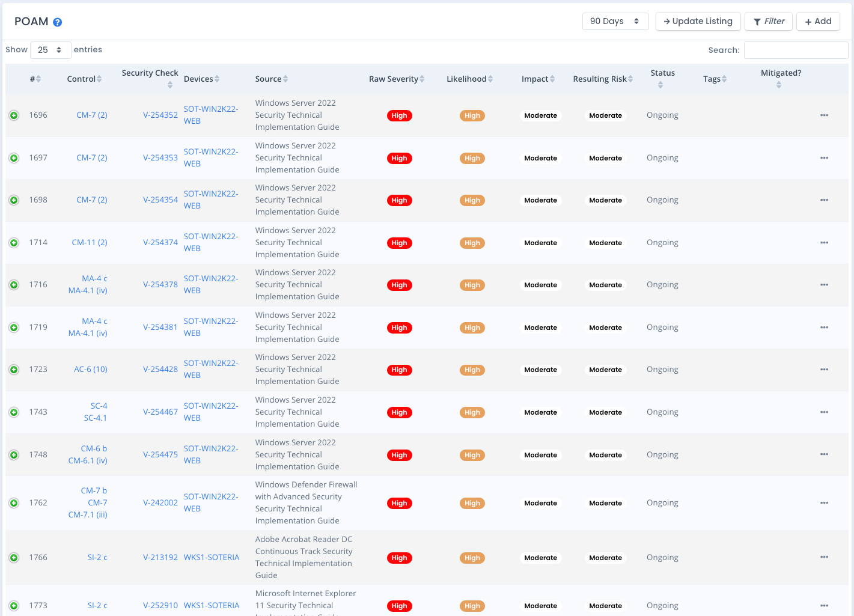The image size is (854, 616).
Task: Sort by the Tags column header
Action: coord(715,79)
